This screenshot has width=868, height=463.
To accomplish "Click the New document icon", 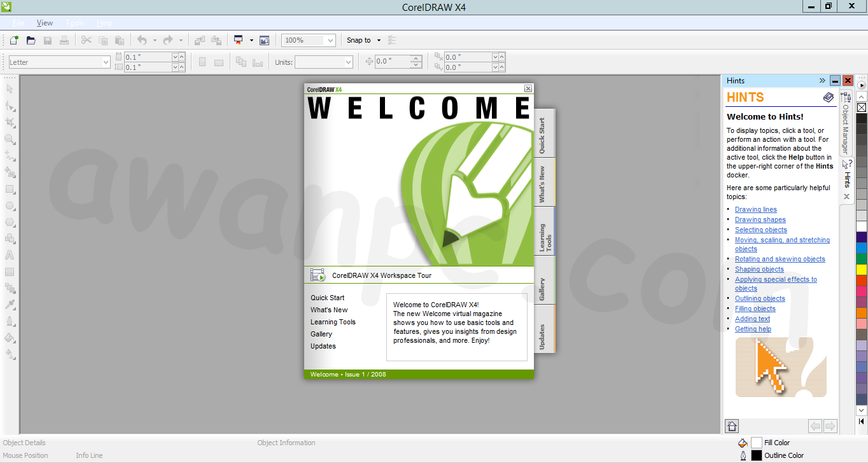I will 14,40.
